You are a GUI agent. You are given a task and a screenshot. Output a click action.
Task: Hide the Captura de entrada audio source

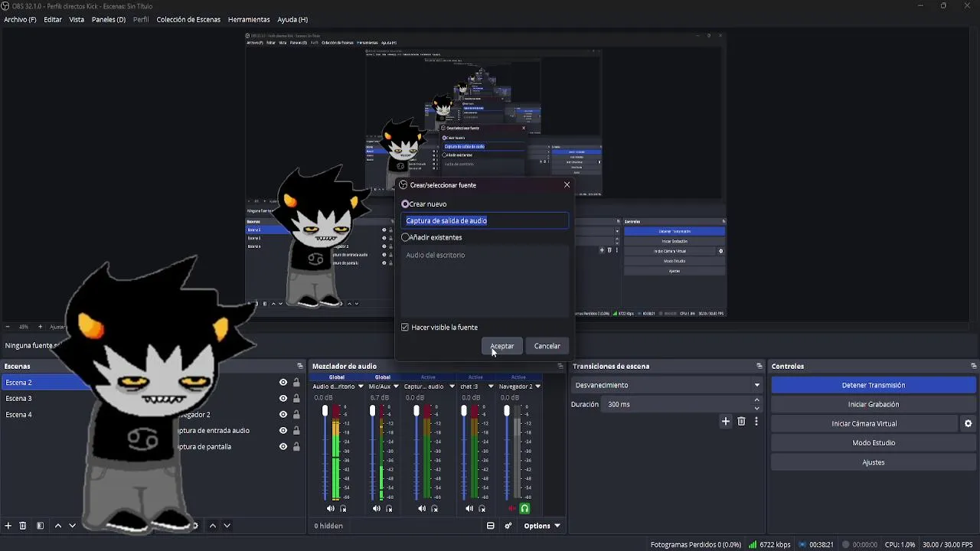tap(283, 431)
